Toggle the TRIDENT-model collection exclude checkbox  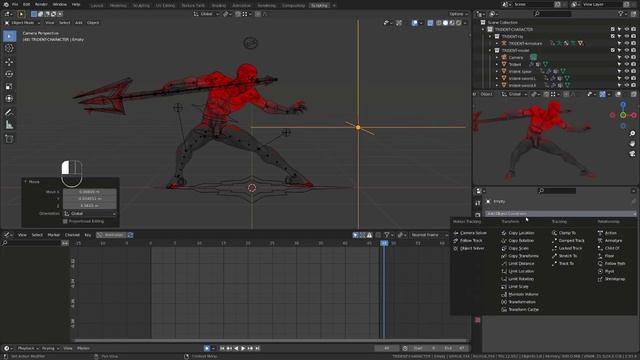(x=613, y=50)
